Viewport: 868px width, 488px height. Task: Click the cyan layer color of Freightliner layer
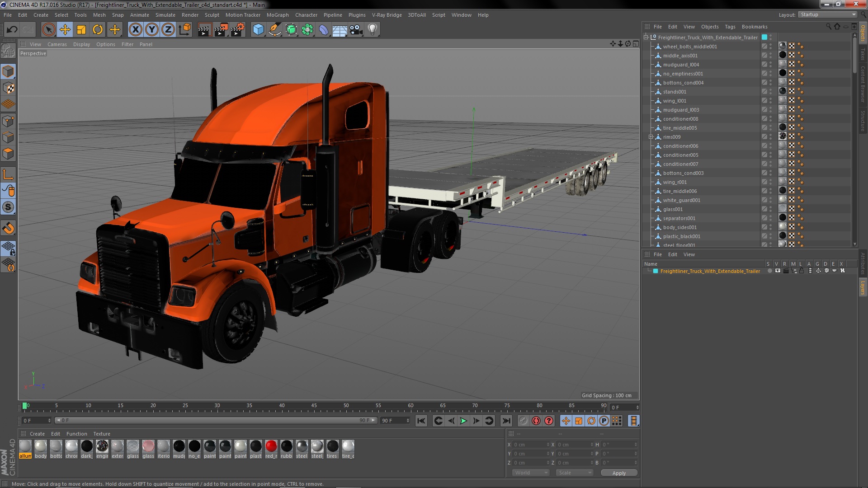pos(656,271)
